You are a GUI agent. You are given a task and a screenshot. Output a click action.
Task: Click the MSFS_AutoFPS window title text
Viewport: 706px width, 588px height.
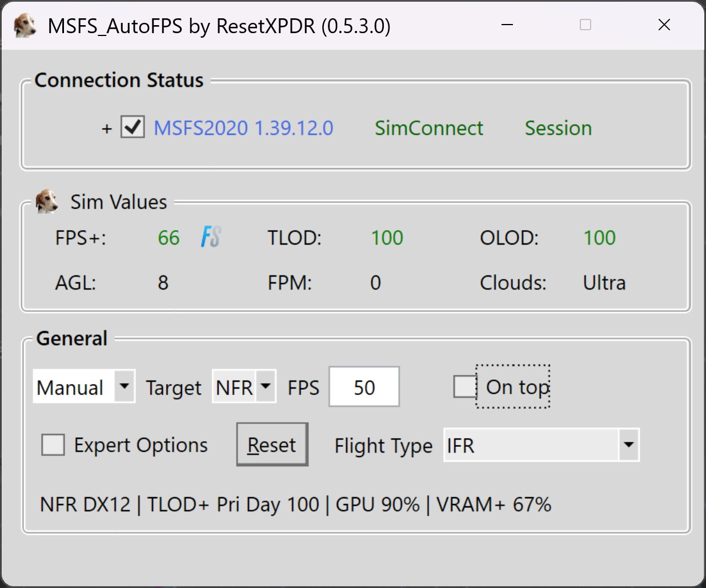tap(219, 26)
